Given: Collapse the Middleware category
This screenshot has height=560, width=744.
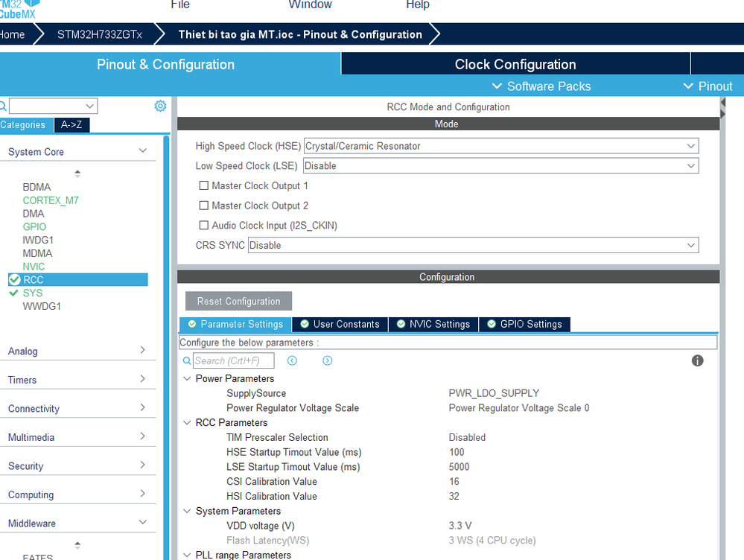Looking at the screenshot, I should (x=142, y=523).
